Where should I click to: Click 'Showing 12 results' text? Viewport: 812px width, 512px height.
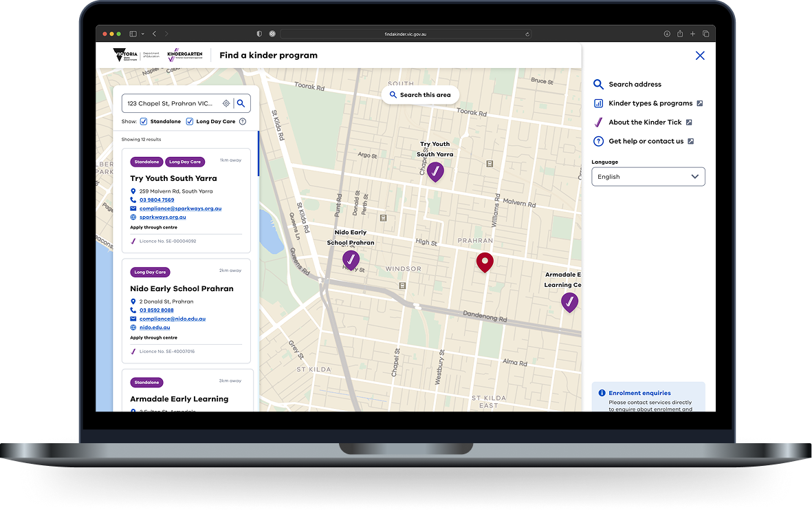pyautogui.click(x=142, y=140)
